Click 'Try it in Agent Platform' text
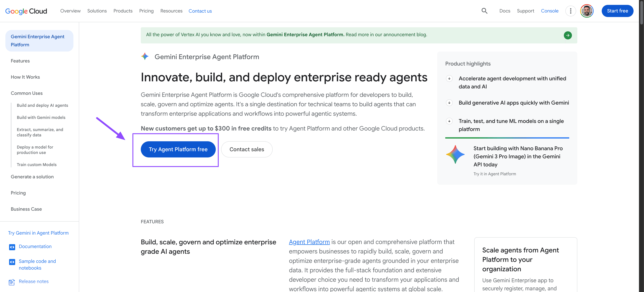The width and height of the screenshot is (644, 292). (x=494, y=174)
